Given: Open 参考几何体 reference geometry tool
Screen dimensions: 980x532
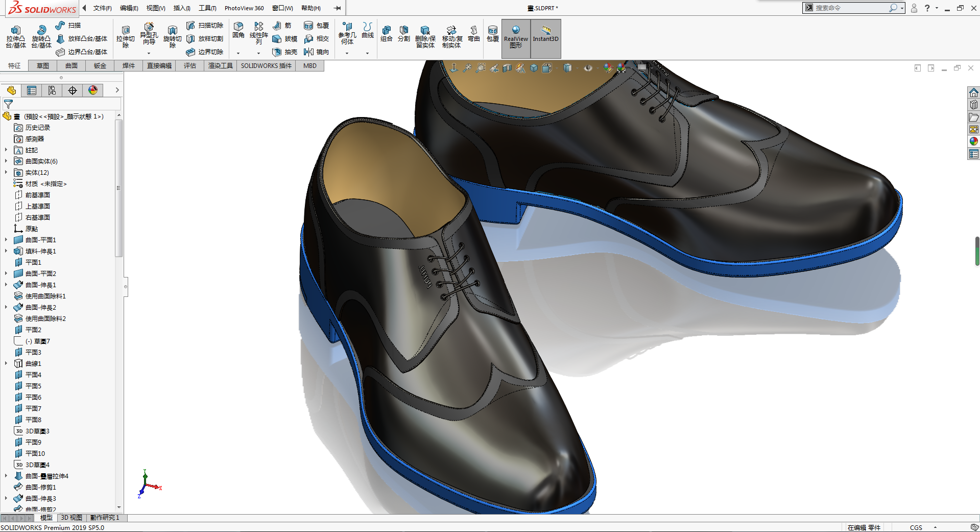Looking at the screenshot, I should [347, 33].
